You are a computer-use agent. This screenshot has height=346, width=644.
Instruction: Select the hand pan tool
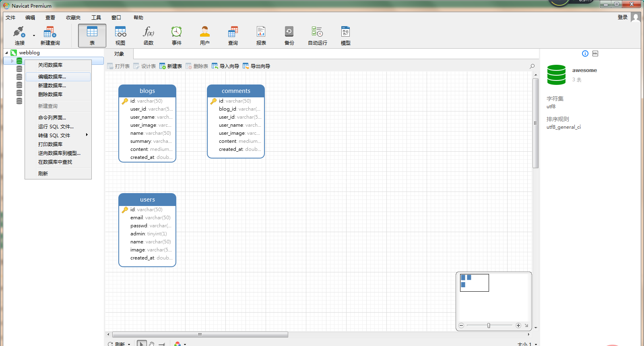click(x=152, y=344)
